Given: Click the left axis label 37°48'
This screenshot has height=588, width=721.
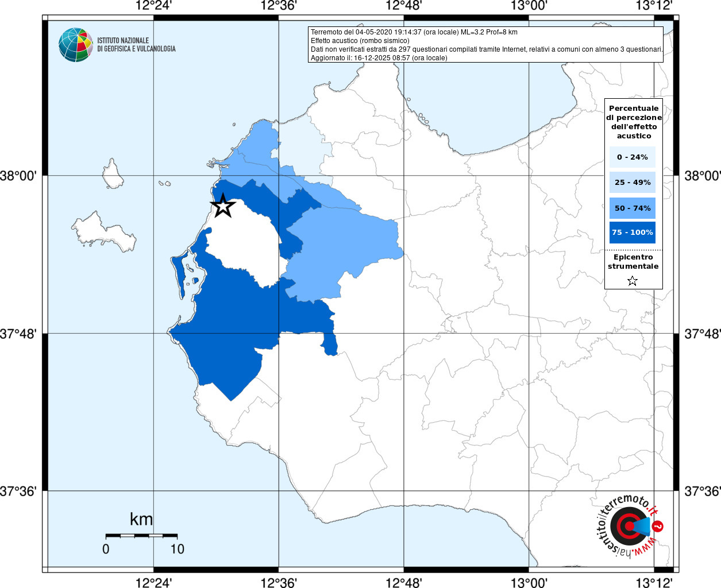Looking at the screenshot, I should tap(19, 334).
